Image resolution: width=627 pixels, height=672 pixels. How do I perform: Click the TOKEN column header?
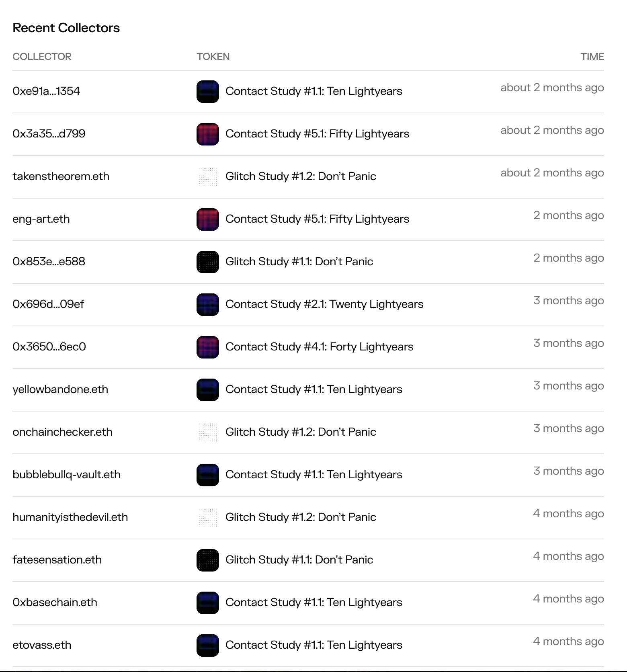(213, 57)
